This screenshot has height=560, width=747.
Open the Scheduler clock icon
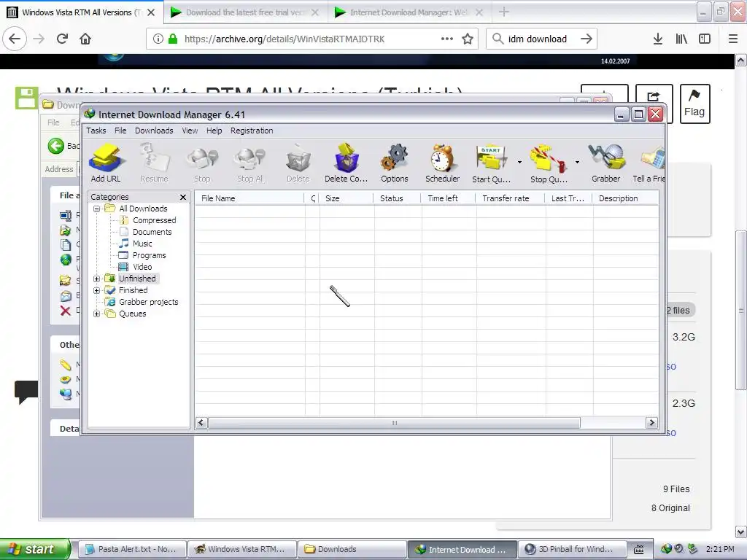click(443, 163)
